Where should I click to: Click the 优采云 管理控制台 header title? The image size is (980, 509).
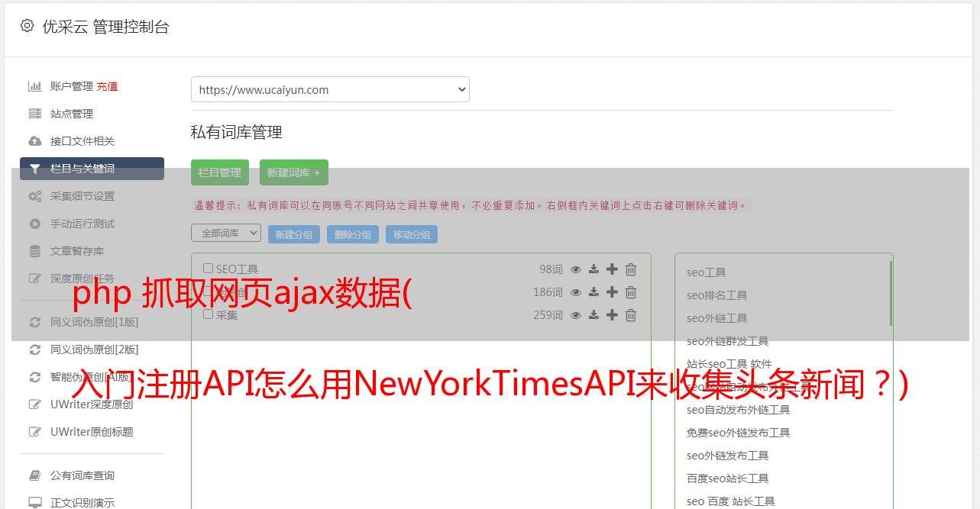[x=105, y=27]
